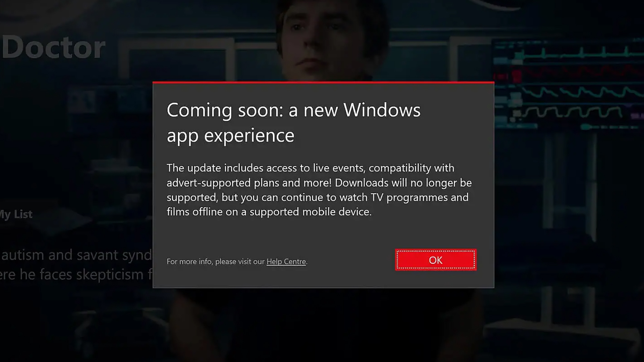Screen dimensions: 644x362
Task: Click "films offline on a supported mobile device"
Action: pos(269,212)
